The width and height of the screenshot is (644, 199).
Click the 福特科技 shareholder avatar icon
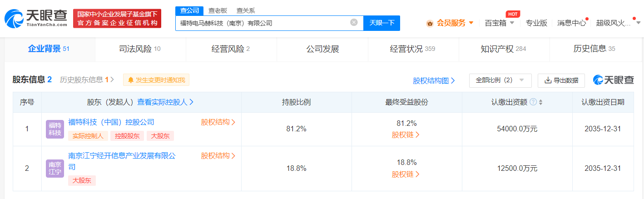[x=55, y=129]
